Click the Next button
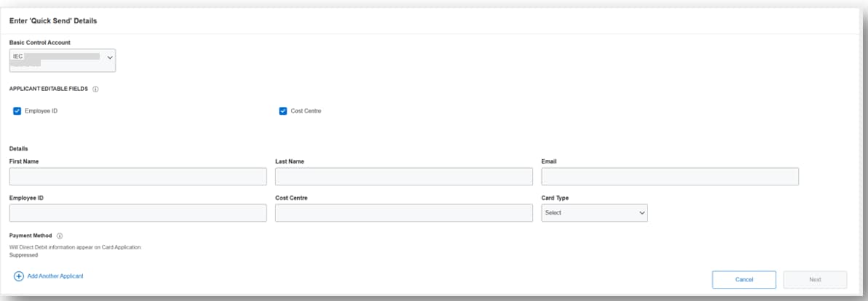Image resolution: width=868 pixels, height=301 pixels. 815,280
